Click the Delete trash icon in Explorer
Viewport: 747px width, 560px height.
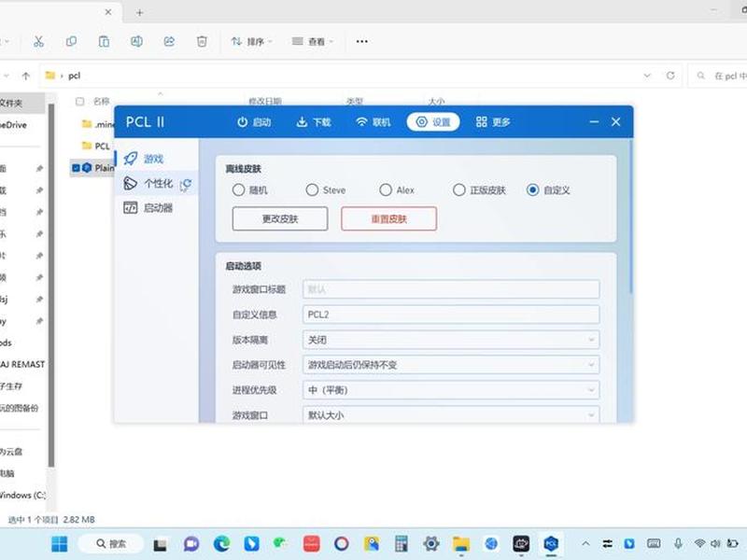coord(202,41)
